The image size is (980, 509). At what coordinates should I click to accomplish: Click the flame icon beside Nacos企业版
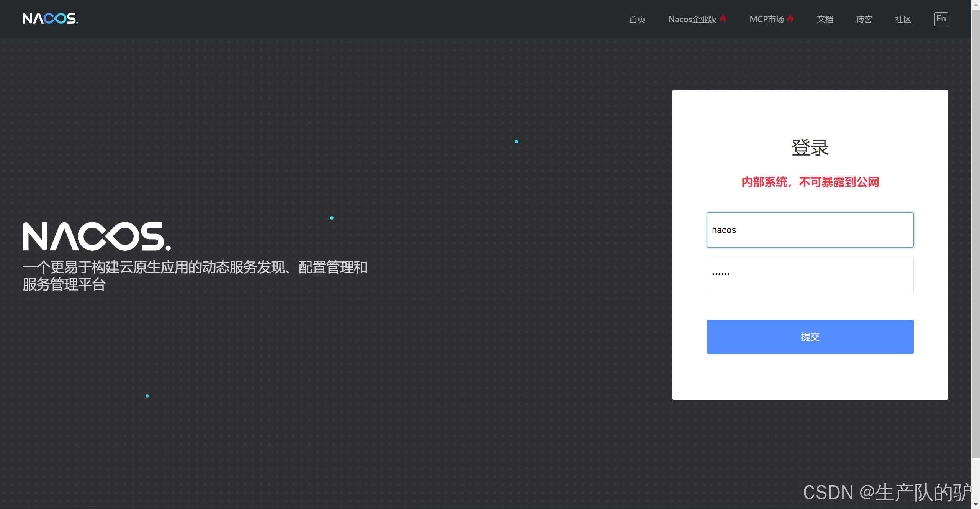pyautogui.click(x=723, y=18)
